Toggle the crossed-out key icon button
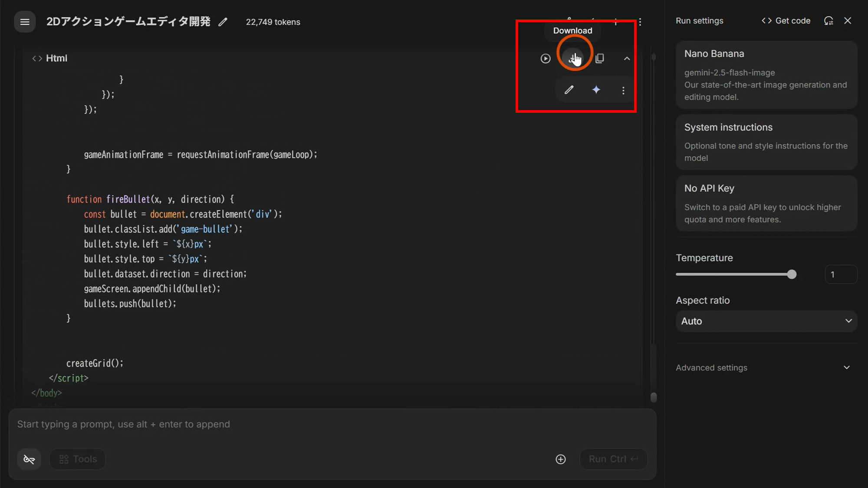868x488 pixels. coord(29,459)
